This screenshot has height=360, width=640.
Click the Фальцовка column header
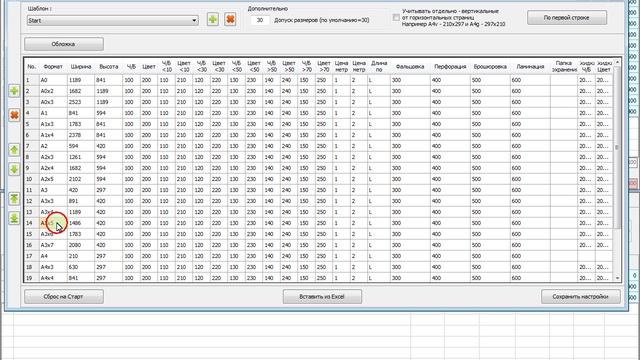point(410,67)
